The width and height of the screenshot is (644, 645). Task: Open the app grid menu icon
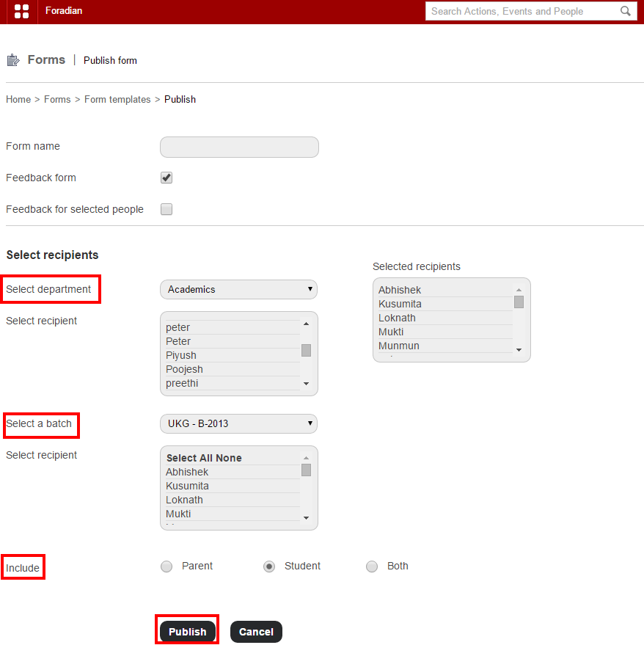pos(21,11)
